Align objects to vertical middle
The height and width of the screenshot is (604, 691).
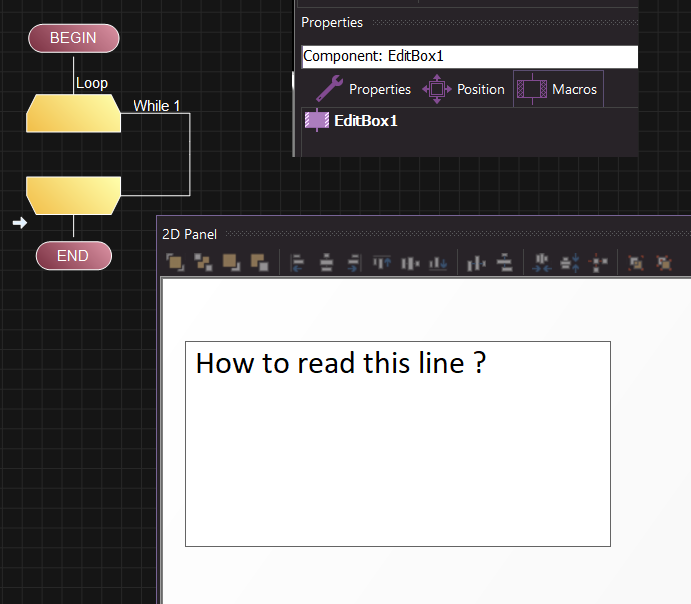coord(410,263)
